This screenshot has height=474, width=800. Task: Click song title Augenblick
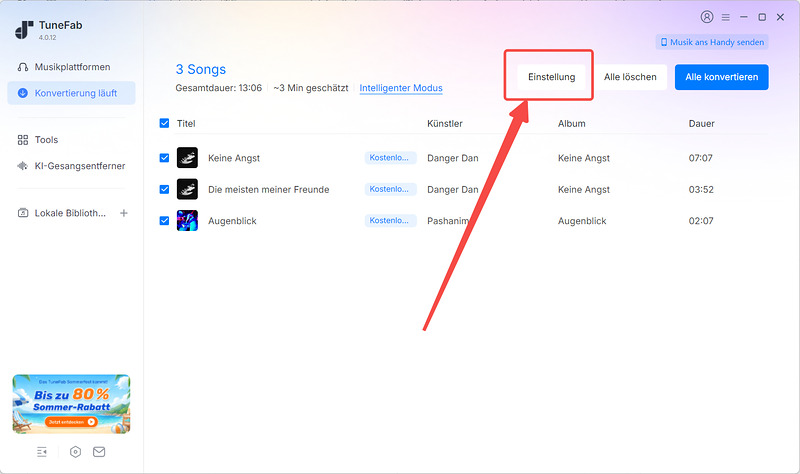click(232, 221)
